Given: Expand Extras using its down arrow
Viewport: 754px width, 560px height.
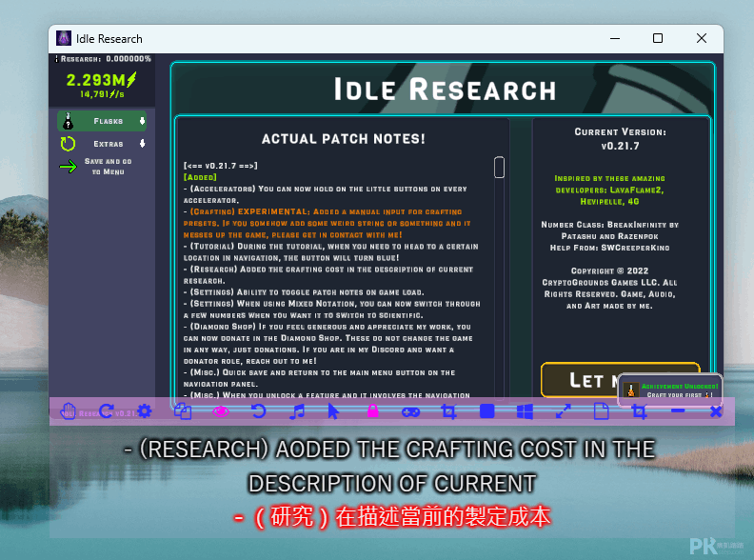Looking at the screenshot, I should point(142,144).
